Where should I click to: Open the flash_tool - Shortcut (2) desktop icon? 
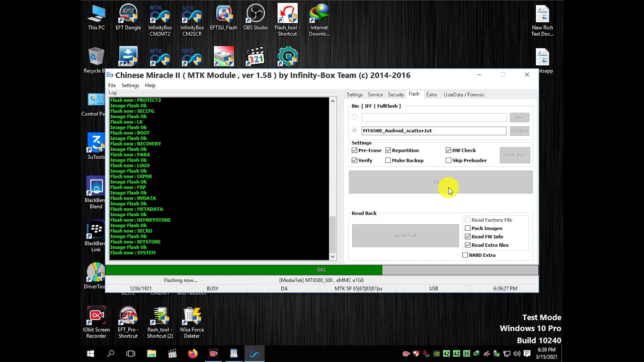pyautogui.click(x=160, y=323)
